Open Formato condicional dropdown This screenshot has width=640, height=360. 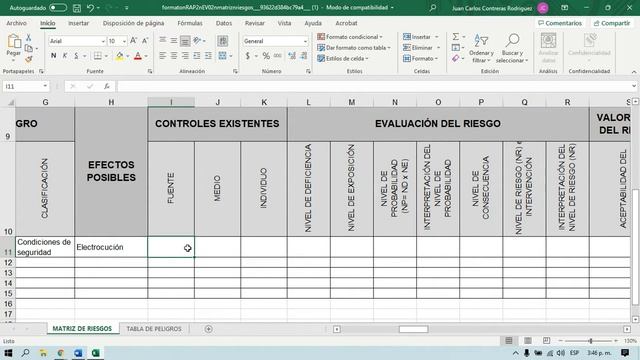[x=350, y=37]
